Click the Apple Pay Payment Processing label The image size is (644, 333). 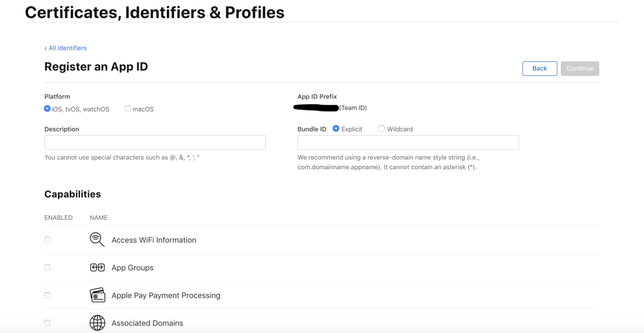(166, 296)
